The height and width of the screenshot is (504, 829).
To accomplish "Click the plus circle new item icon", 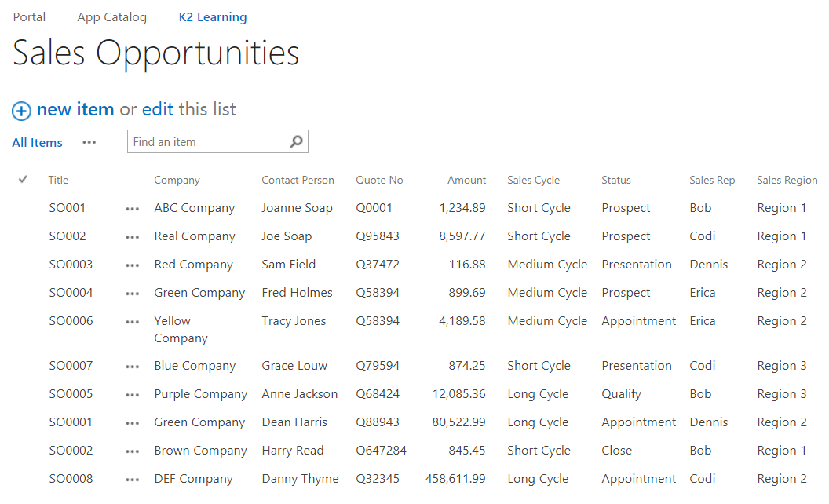I will coord(21,111).
